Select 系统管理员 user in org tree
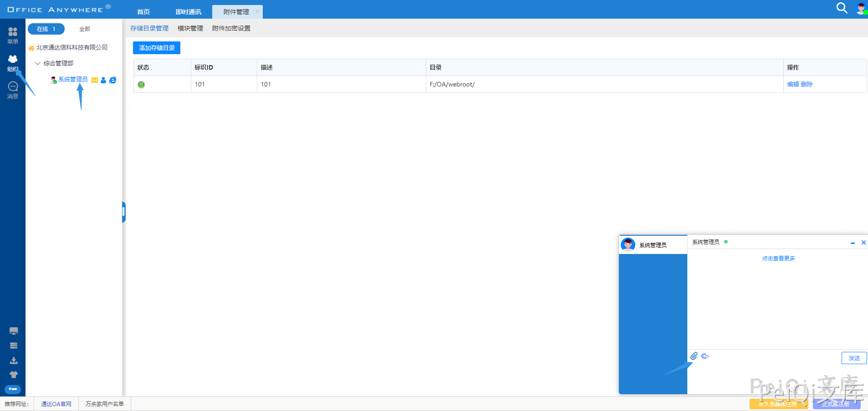The image size is (868, 411). [x=73, y=79]
